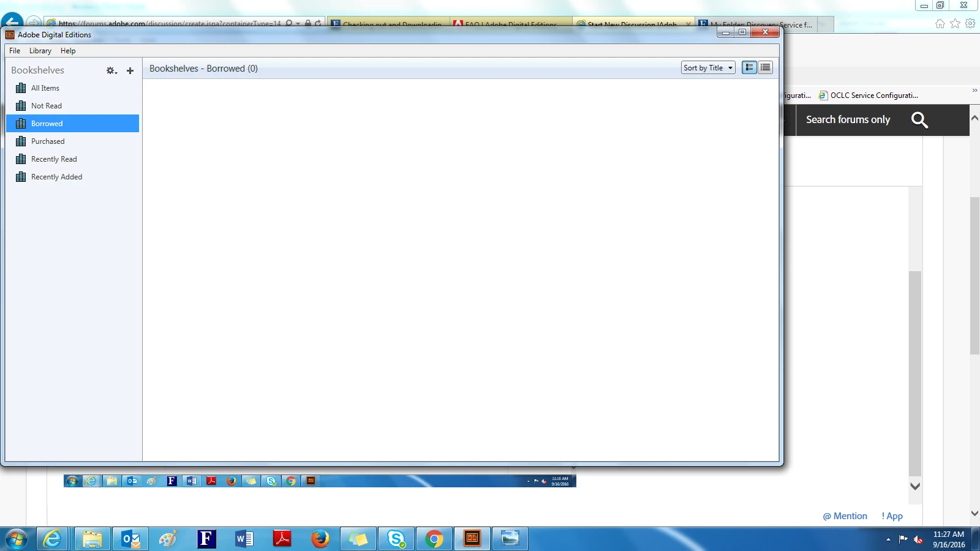
Task: Click the Action Center flag icon
Action: point(903,539)
